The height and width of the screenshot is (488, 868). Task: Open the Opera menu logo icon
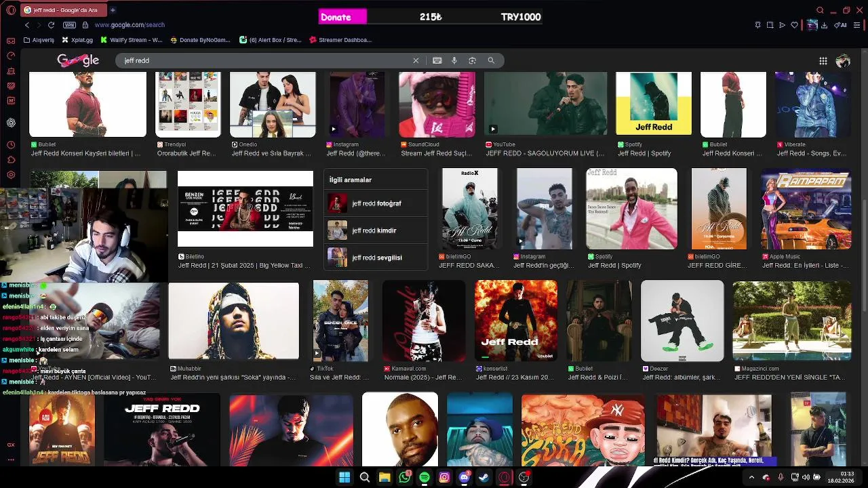tap(9, 10)
